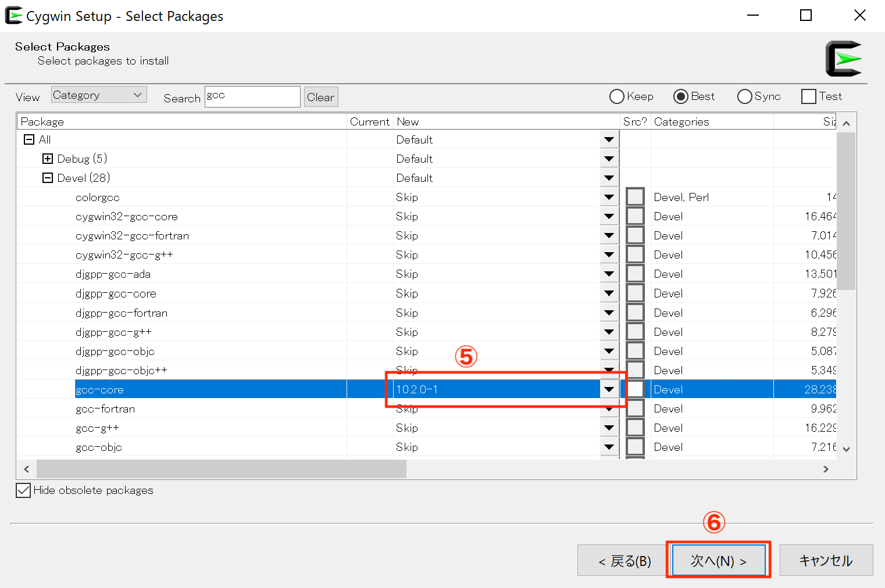885x588 pixels.
Task: Select the cygwin32-gcc-g++ package row
Action: (x=426, y=254)
